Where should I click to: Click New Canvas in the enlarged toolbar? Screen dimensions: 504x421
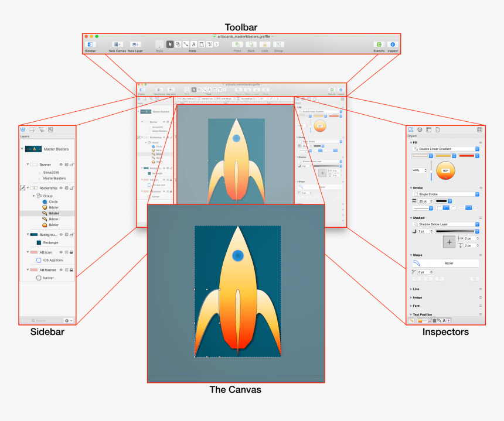[117, 45]
